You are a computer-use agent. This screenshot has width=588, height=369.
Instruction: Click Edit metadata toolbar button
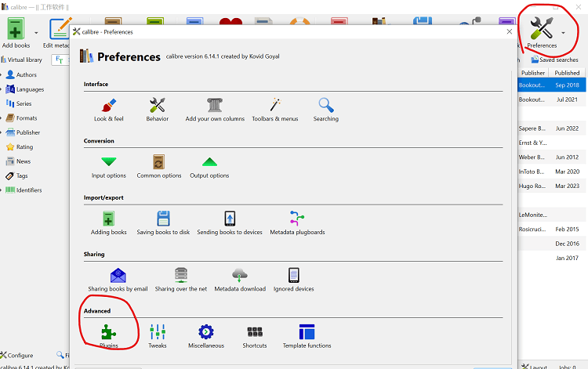(x=57, y=33)
